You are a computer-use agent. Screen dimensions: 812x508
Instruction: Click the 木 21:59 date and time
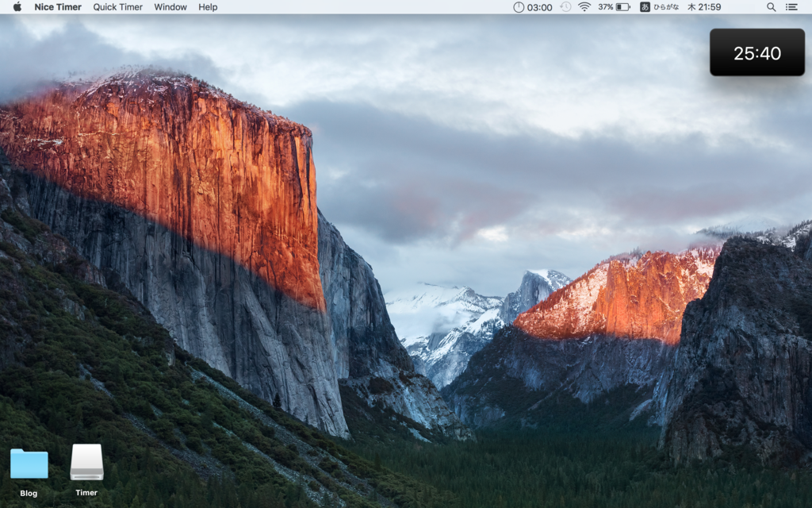tap(704, 6)
